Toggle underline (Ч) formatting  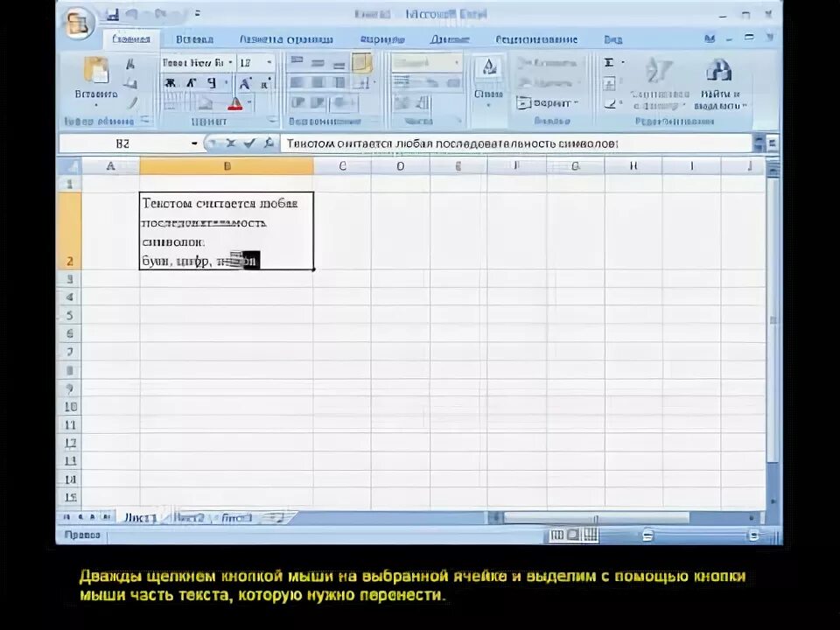tap(212, 83)
